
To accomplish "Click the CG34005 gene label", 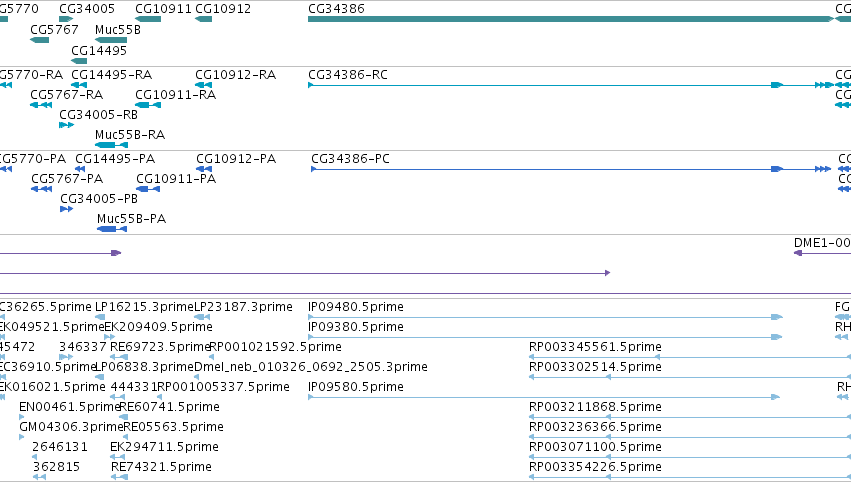I will 87,9.
